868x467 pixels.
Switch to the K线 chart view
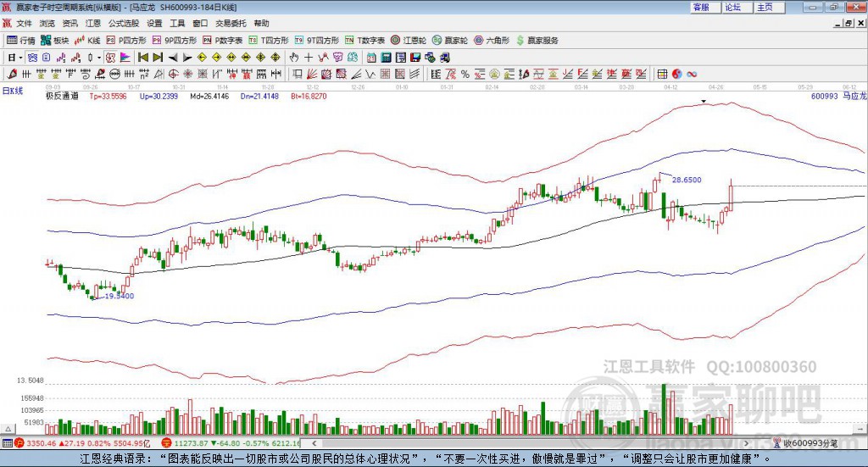click(88, 41)
